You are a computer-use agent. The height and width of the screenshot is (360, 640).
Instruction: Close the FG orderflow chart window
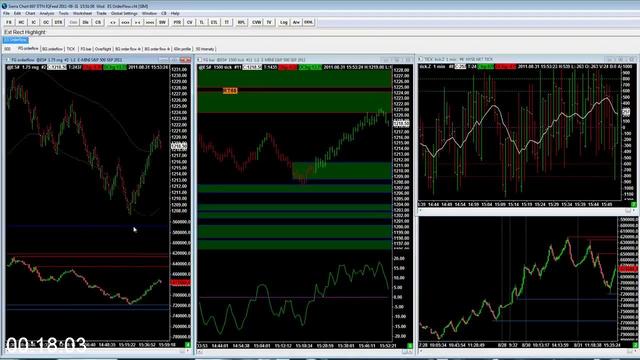(x=186, y=60)
